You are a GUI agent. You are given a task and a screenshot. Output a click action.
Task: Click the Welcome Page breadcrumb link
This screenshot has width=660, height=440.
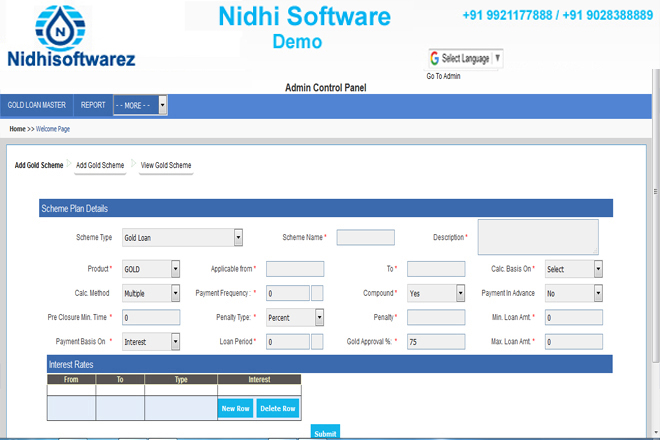point(53,129)
